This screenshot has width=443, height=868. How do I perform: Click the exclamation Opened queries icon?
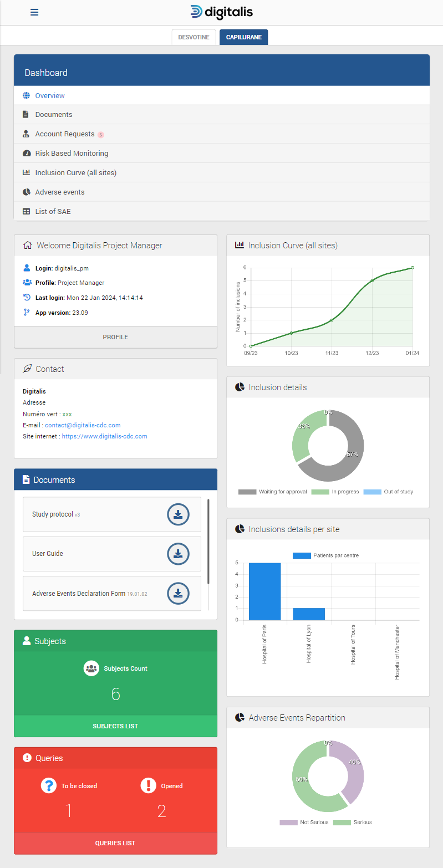(x=148, y=785)
